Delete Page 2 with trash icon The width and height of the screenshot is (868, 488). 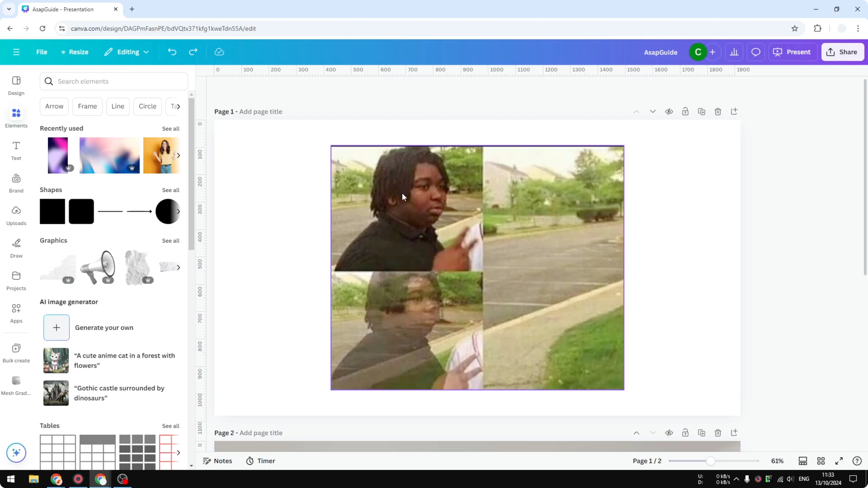point(718,433)
